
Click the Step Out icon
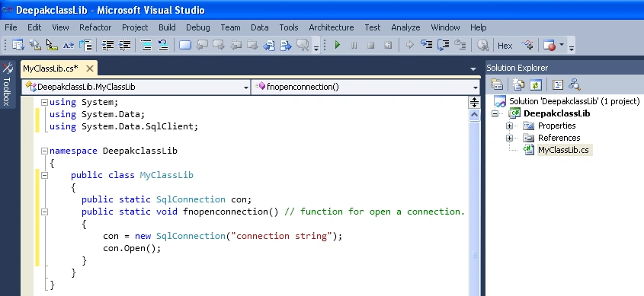460,45
